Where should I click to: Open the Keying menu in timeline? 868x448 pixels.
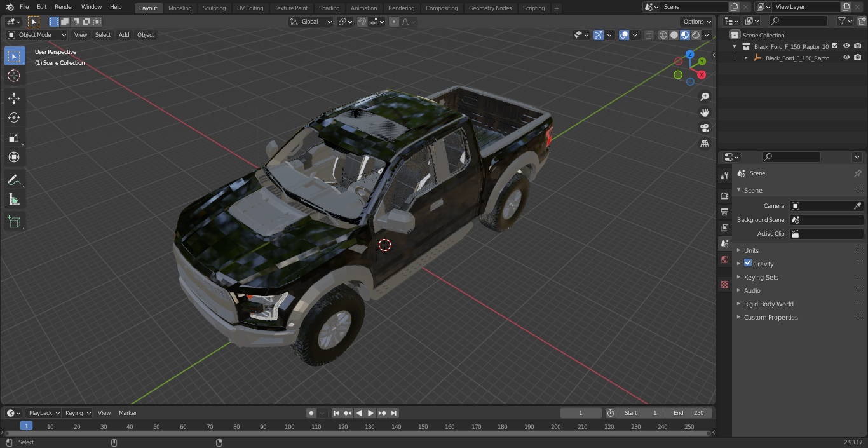coord(78,413)
